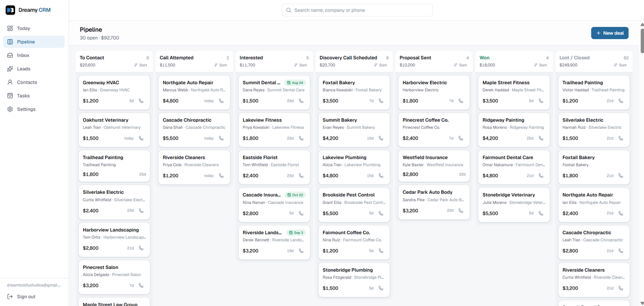Open Tasks from the sidebar

click(34, 96)
